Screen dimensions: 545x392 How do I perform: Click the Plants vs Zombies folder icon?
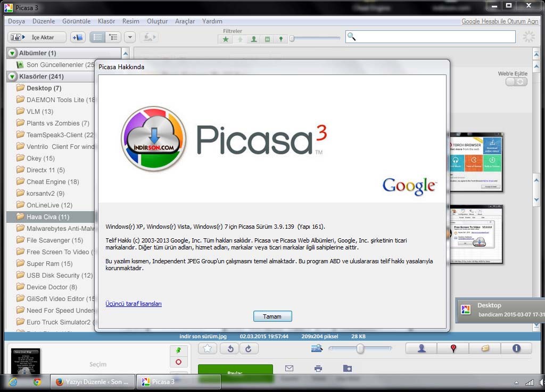[20, 123]
